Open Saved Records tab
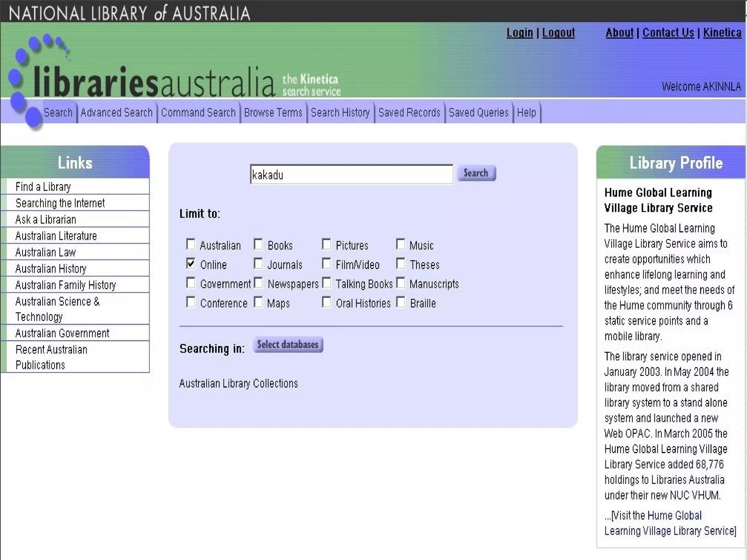Viewport: 747px width, 560px height. 409,113
